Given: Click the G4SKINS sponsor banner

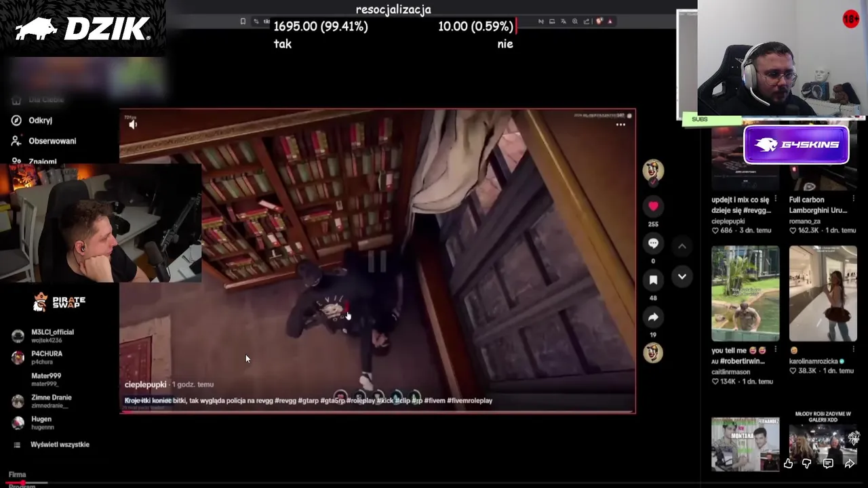Looking at the screenshot, I should 796,144.
